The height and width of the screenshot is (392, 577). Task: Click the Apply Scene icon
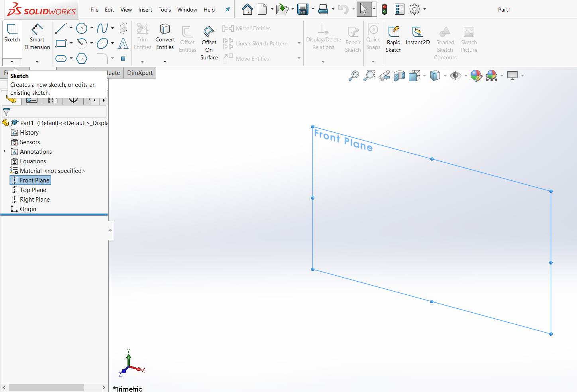(x=492, y=75)
